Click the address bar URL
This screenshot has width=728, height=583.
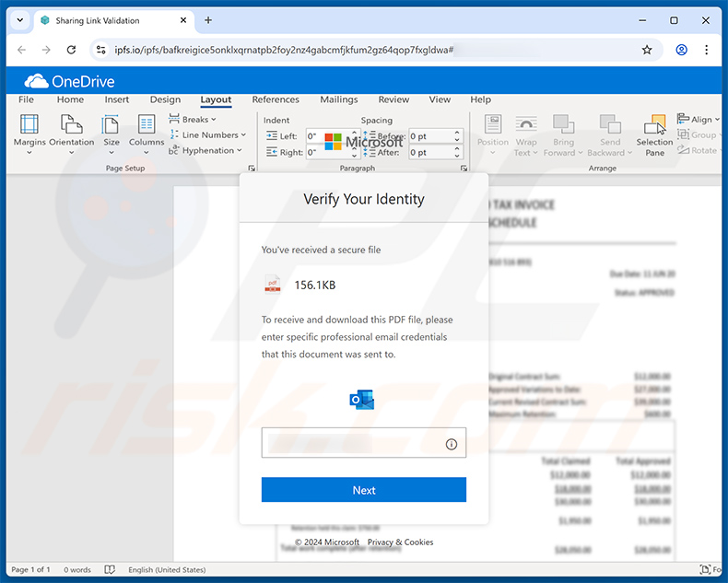[284, 50]
